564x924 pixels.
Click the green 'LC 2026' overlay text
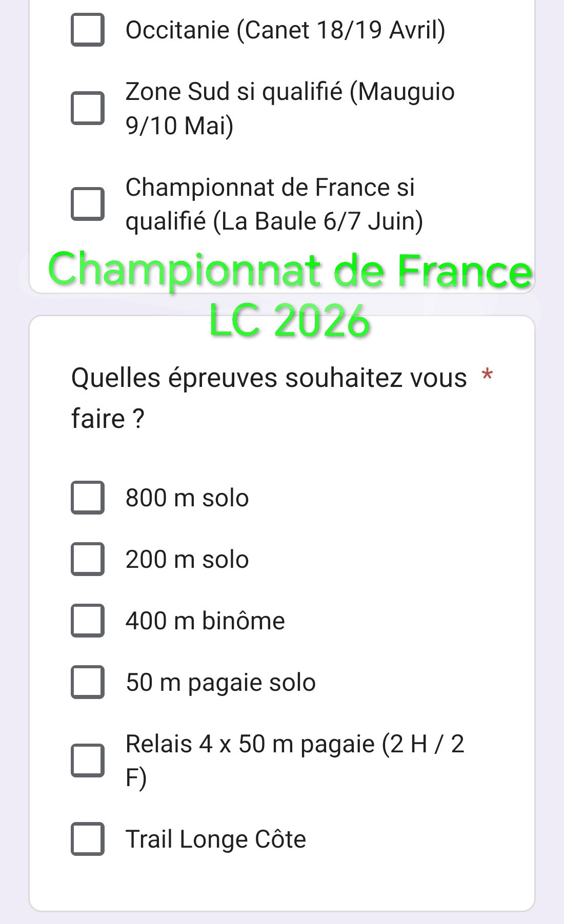(290, 321)
